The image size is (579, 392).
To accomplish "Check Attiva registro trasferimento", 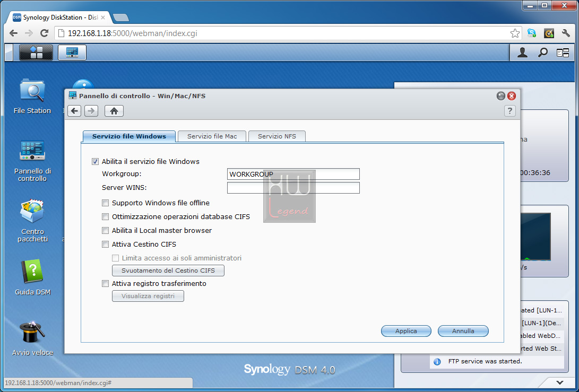I will (106, 283).
